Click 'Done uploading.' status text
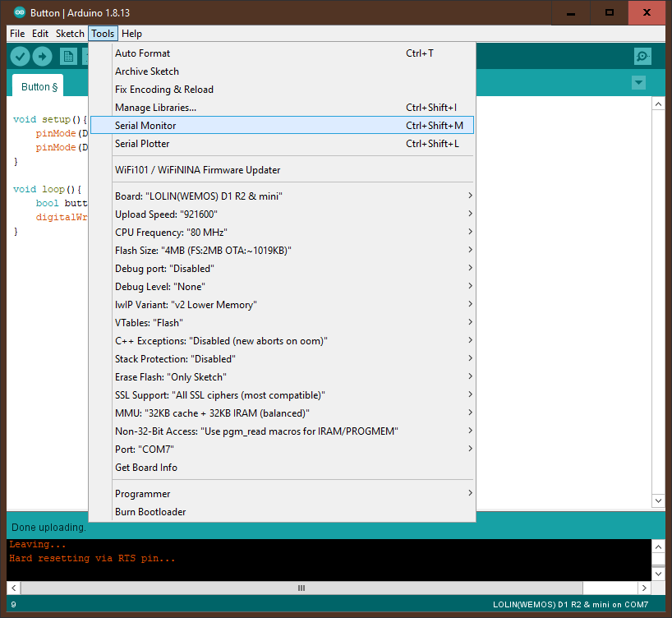This screenshot has width=672, height=618. tap(48, 527)
